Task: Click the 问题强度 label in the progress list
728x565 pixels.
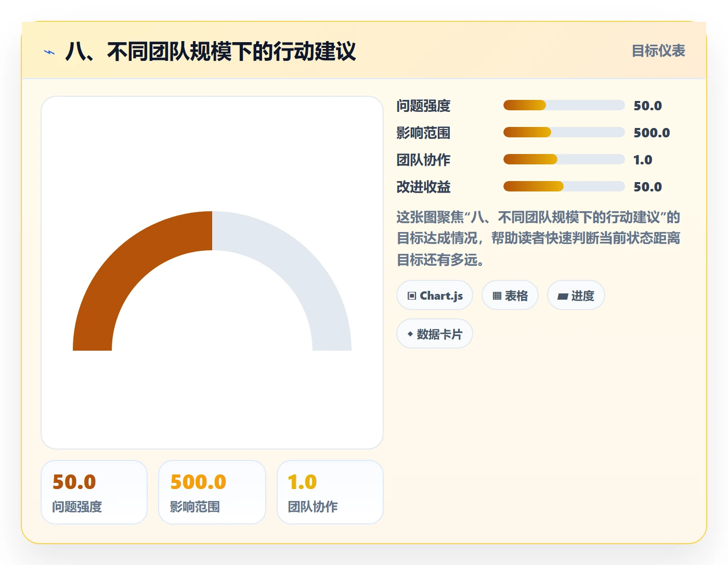Action: [x=423, y=106]
